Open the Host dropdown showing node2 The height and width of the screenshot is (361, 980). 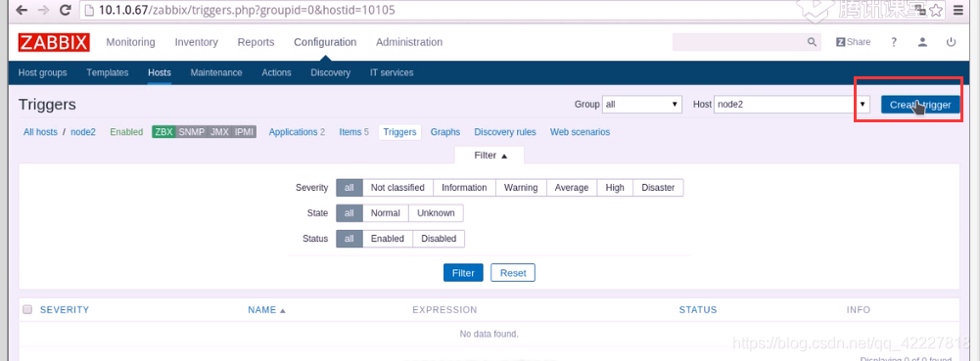click(x=792, y=105)
